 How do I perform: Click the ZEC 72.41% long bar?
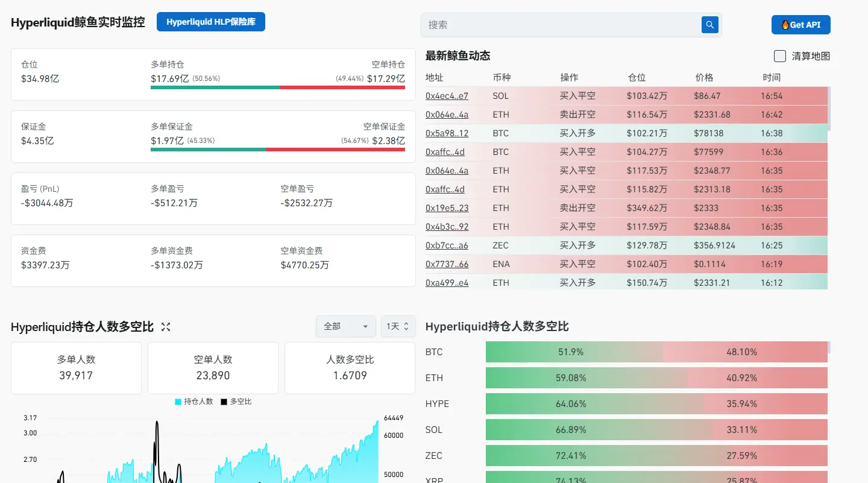(609, 456)
